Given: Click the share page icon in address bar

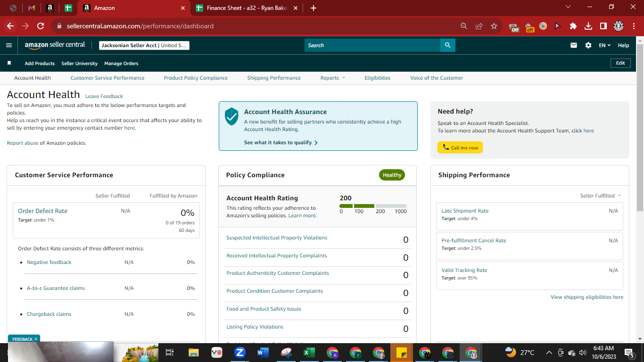Looking at the screenshot, I should [x=479, y=26].
